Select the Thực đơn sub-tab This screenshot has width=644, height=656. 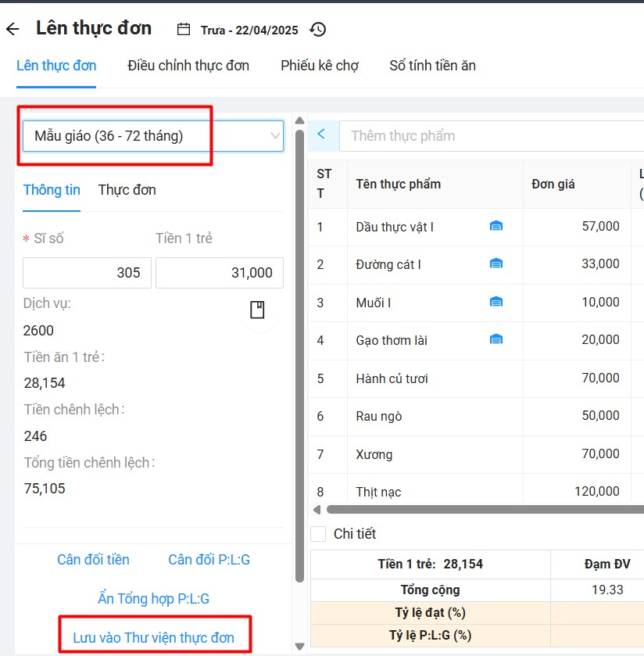coord(127,190)
